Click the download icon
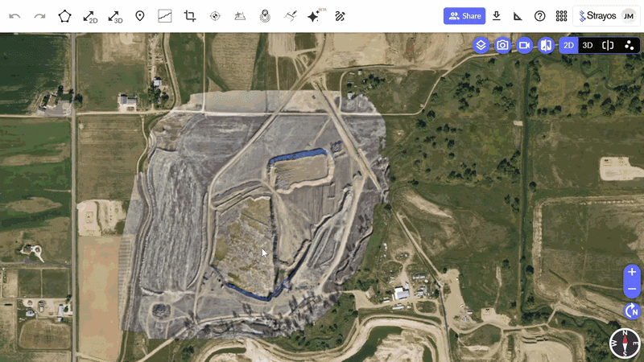 pyautogui.click(x=497, y=16)
